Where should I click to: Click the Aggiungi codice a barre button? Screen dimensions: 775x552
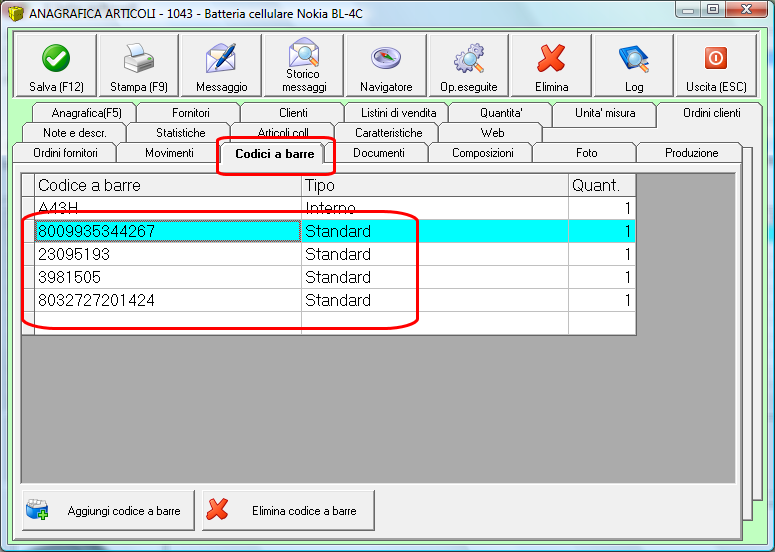point(108,510)
